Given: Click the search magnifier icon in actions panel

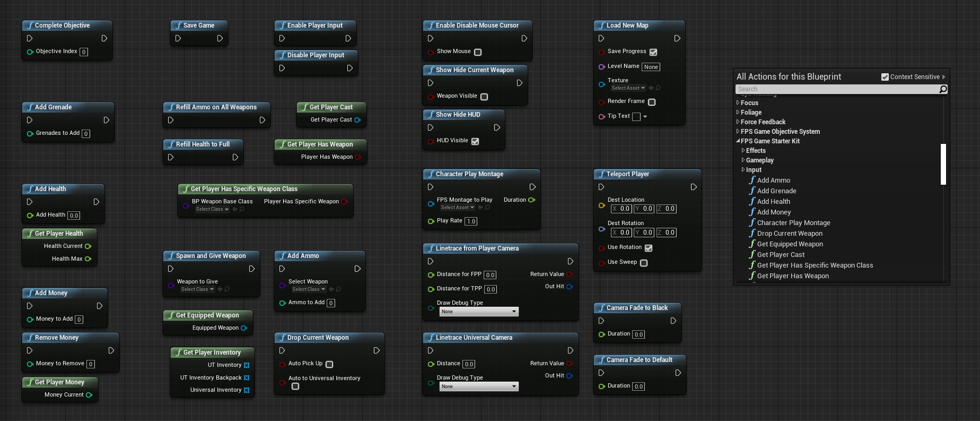Looking at the screenshot, I should 943,89.
